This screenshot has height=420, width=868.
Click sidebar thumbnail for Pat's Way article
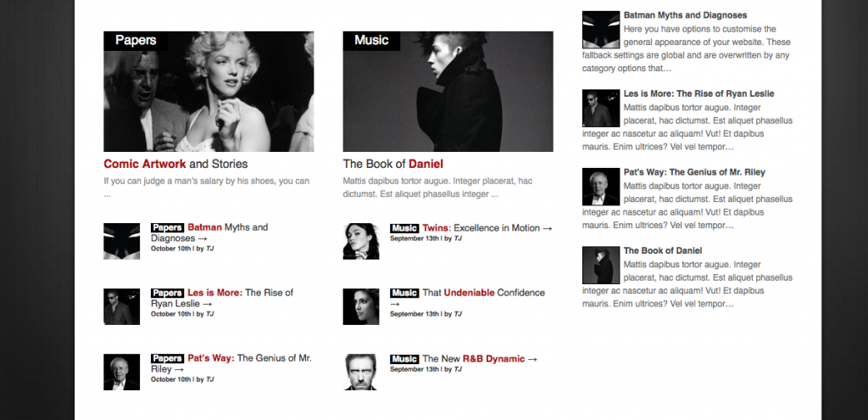(x=601, y=187)
